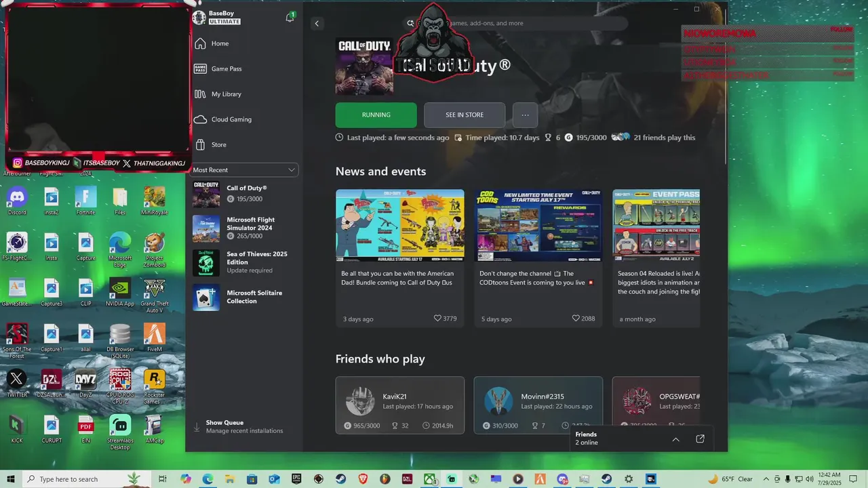Open DB Browser (SQLite) desktop shortcut
This screenshot has height=488, width=868.
(120, 341)
